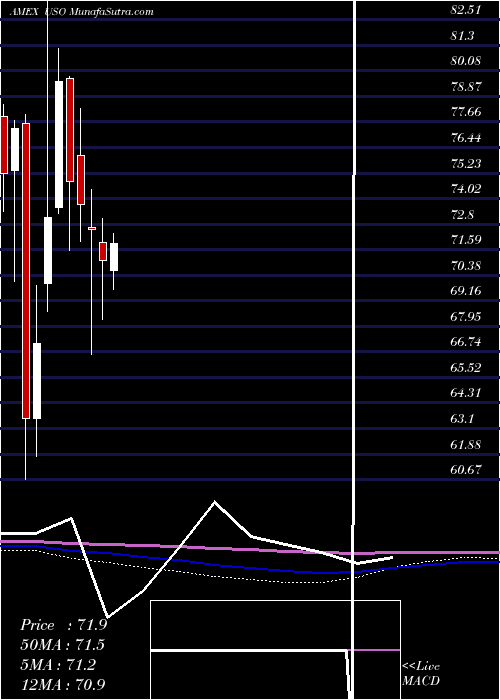Image resolution: width=500 pixels, height=700 pixels.
Task: Click the 80.08 price axis label
Action: (x=466, y=61)
